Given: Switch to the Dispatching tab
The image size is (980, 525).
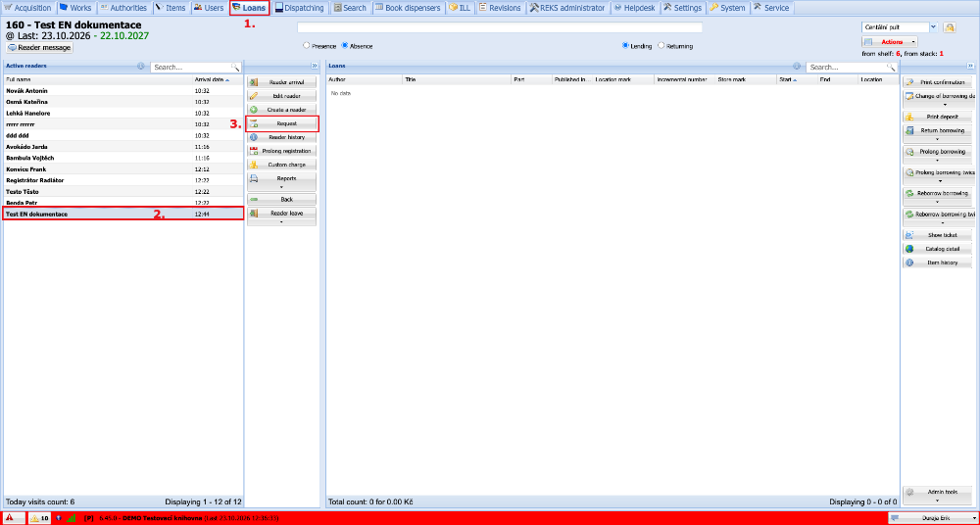Looking at the screenshot, I should [x=299, y=8].
